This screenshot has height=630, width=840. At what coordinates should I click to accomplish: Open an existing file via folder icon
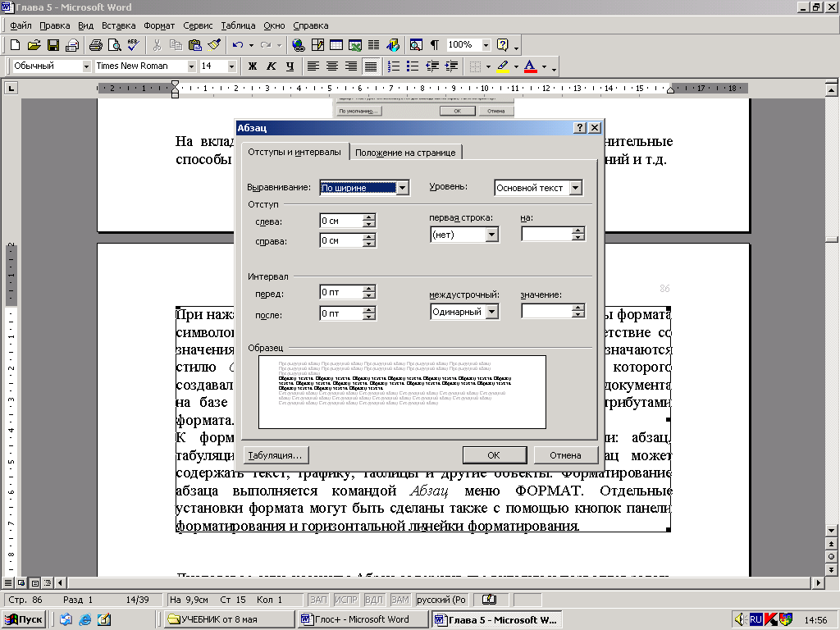(x=34, y=45)
